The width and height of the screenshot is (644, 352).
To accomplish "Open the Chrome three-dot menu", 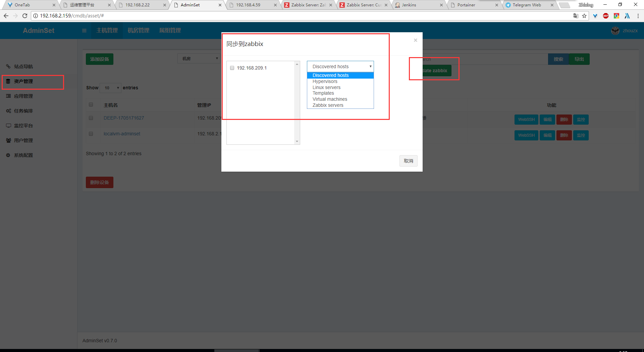I will [x=638, y=16].
